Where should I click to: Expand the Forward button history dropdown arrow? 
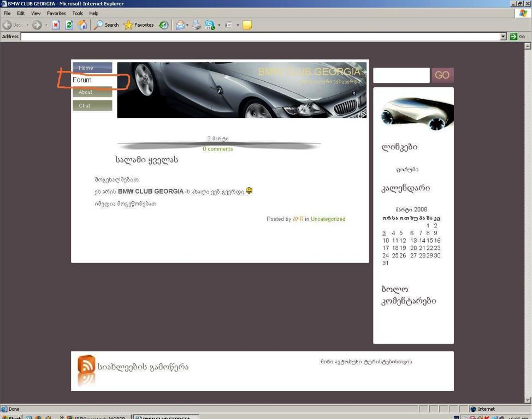pos(46,25)
